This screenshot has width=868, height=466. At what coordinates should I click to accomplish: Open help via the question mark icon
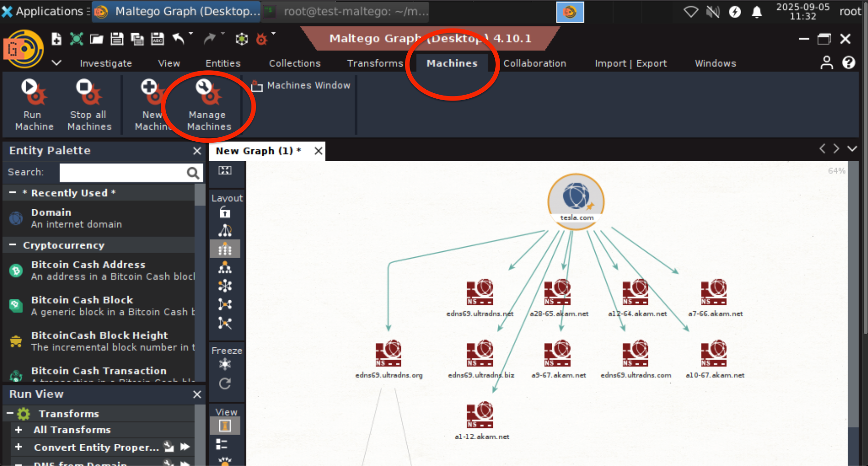pyautogui.click(x=849, y=62)
